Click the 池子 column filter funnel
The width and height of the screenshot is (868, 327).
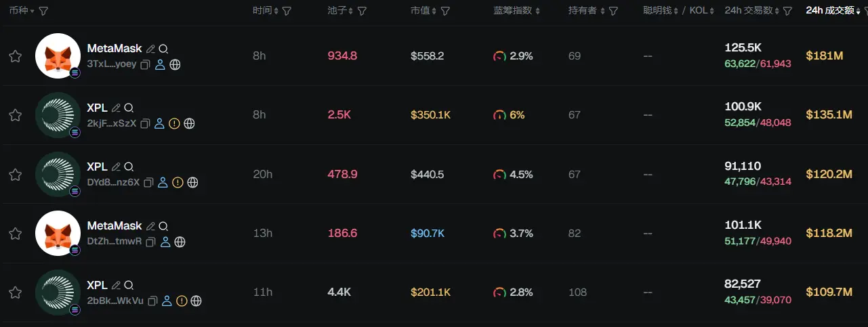click(362, 11)
